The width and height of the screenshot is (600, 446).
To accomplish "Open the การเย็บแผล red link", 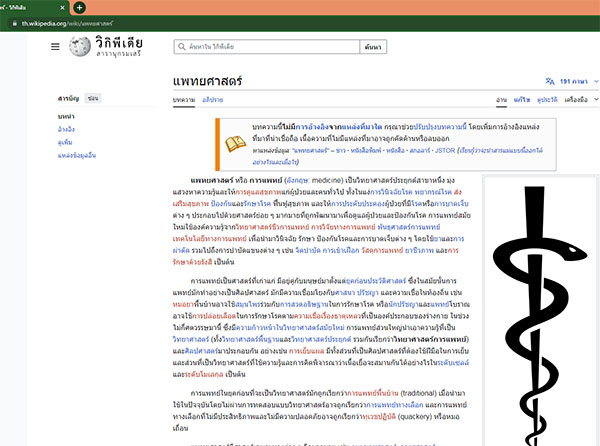I will 306,351.
